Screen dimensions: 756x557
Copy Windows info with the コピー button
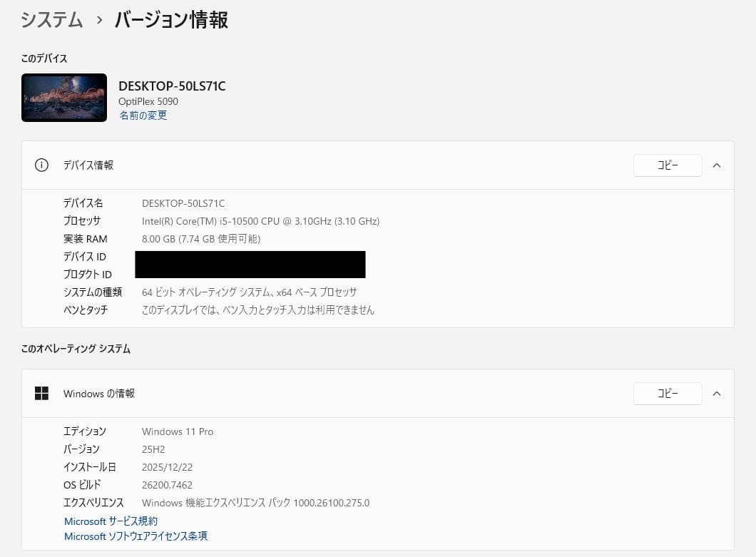click(667, 393)
